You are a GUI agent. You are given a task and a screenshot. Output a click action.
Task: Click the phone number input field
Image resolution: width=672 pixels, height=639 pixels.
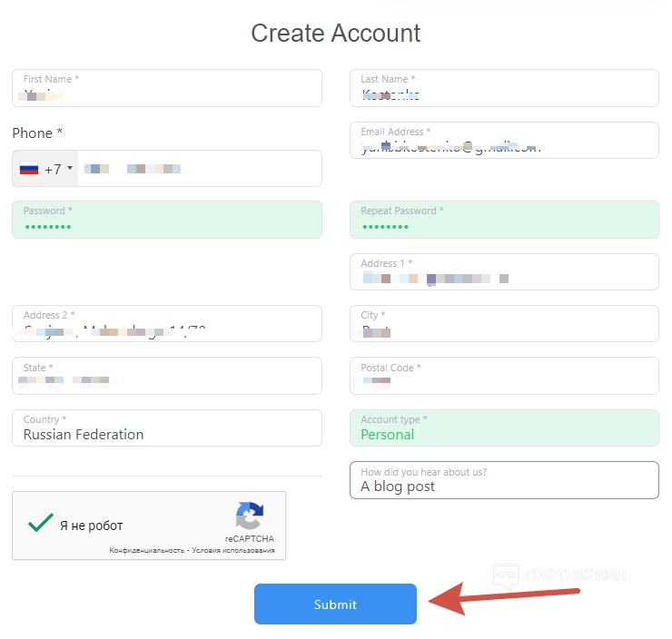(200, 169)
